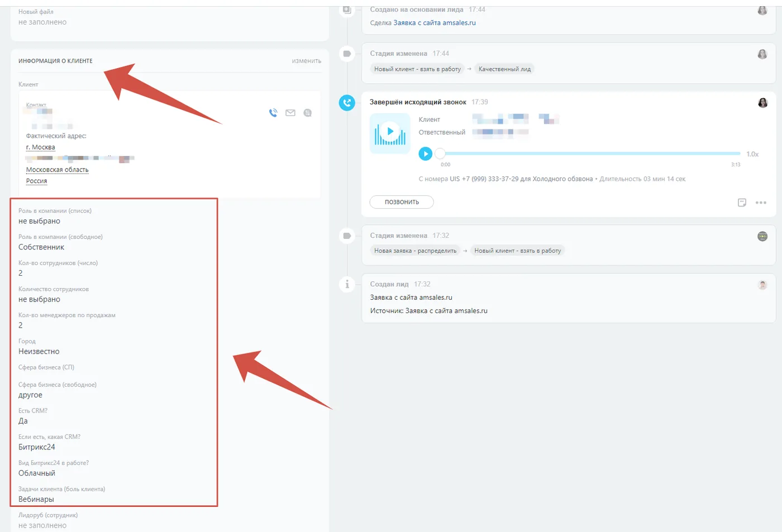Open the three-dots menu of call entry

[x=761, y=203]
